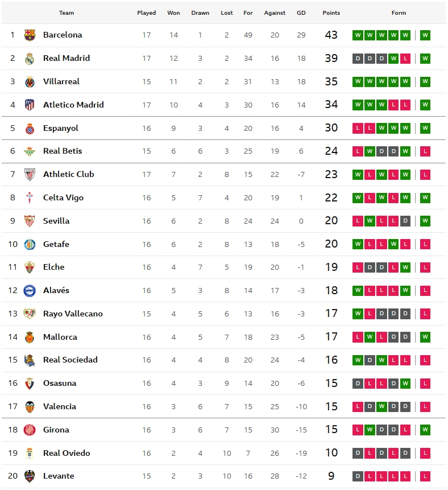Open the Real Sociedad team page

coord(70,360)
